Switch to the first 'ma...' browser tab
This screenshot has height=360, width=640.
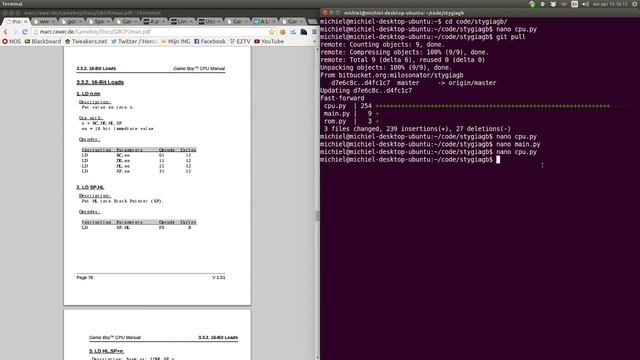(15, 21)
